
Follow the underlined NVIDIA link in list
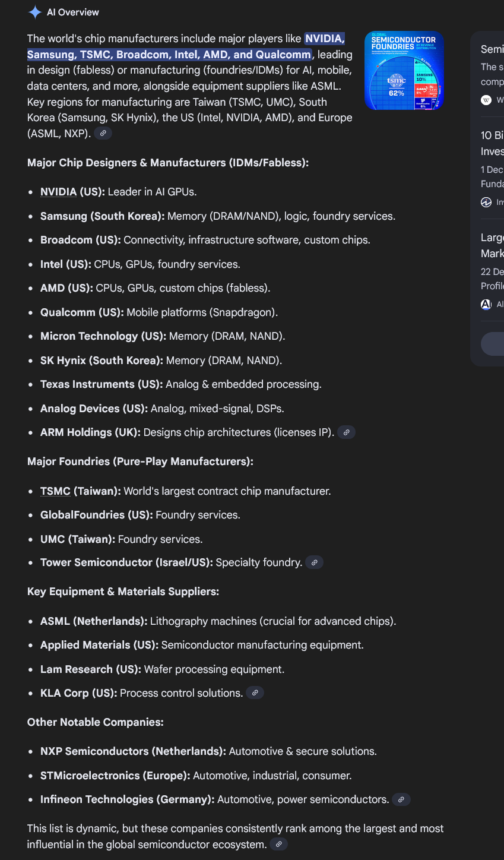(x=58, y=192)
